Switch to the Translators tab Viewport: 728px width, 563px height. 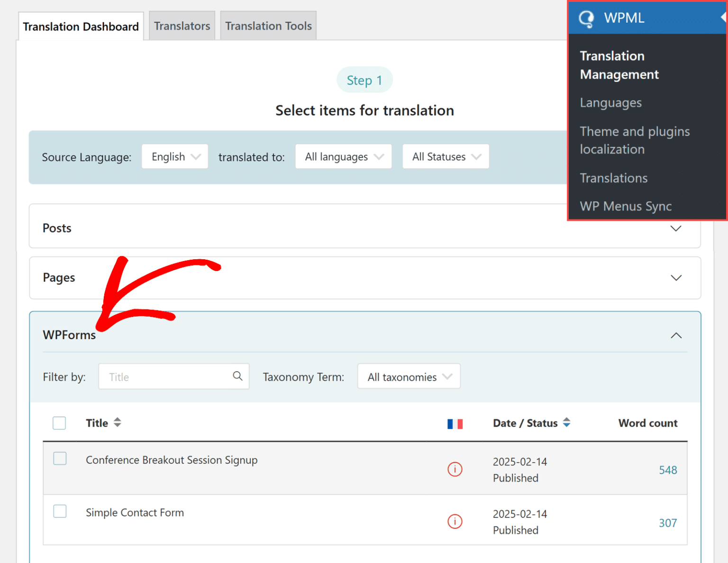click(x=182, y=26)
